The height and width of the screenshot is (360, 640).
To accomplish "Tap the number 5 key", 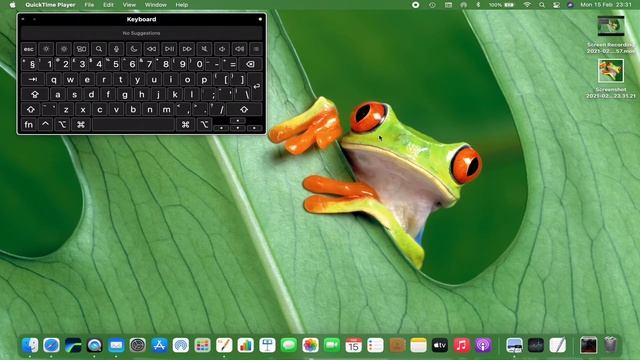I will point(116,64).
